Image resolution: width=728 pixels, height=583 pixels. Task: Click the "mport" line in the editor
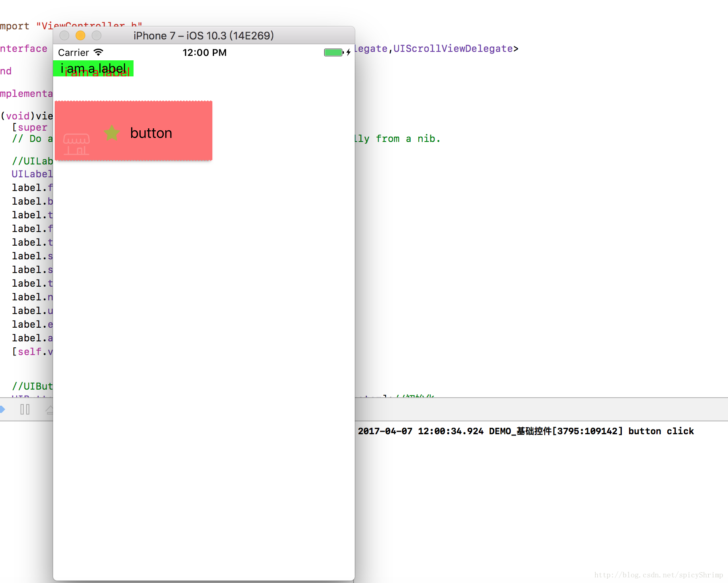point(15,26)
